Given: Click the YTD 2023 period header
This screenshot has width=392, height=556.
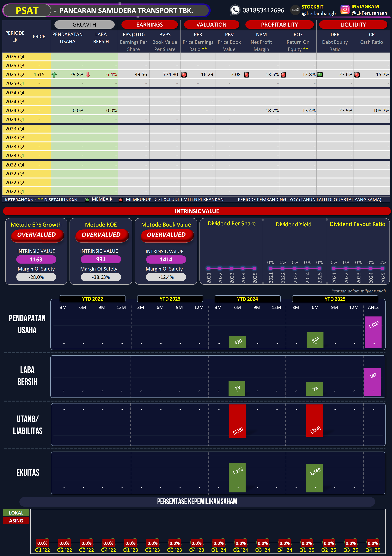Looking at the screenshot, I should 170,299.
